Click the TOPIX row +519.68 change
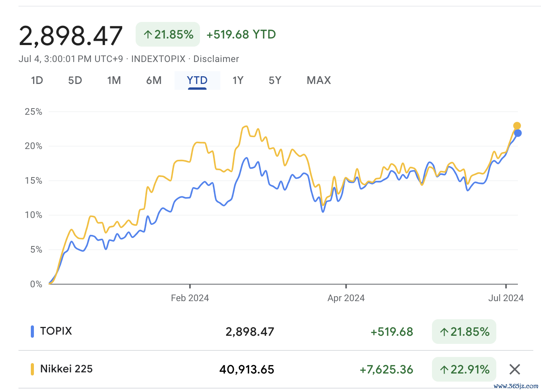 point(392,332)
